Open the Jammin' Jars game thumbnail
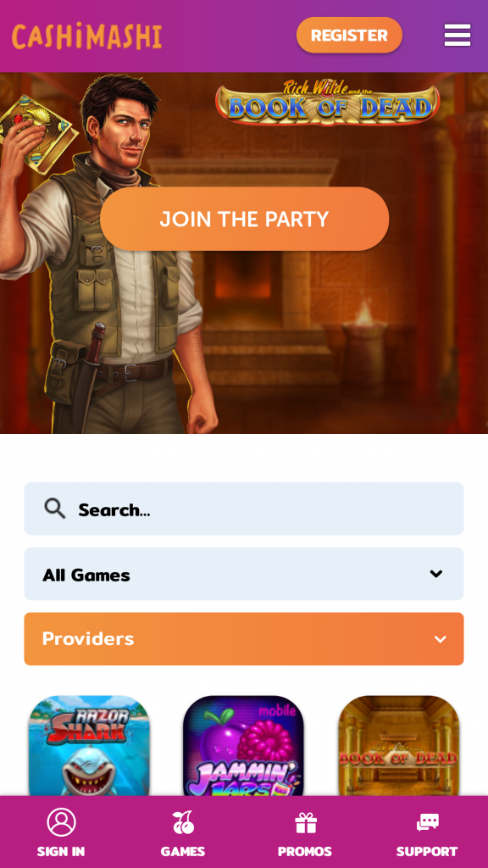488x868 pixels. coord(244,746)
